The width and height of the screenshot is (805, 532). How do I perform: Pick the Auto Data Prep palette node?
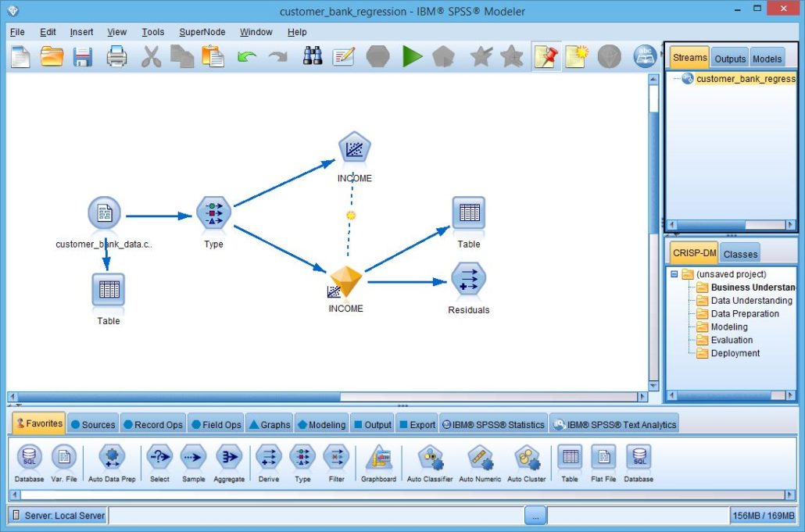pos(112,462)
